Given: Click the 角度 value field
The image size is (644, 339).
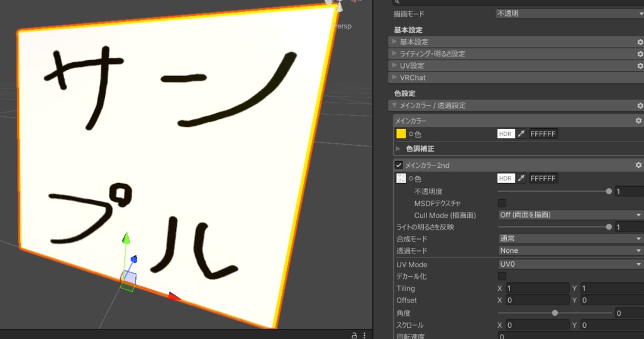Looking at the screenshot, I should (x=629, y=313).
